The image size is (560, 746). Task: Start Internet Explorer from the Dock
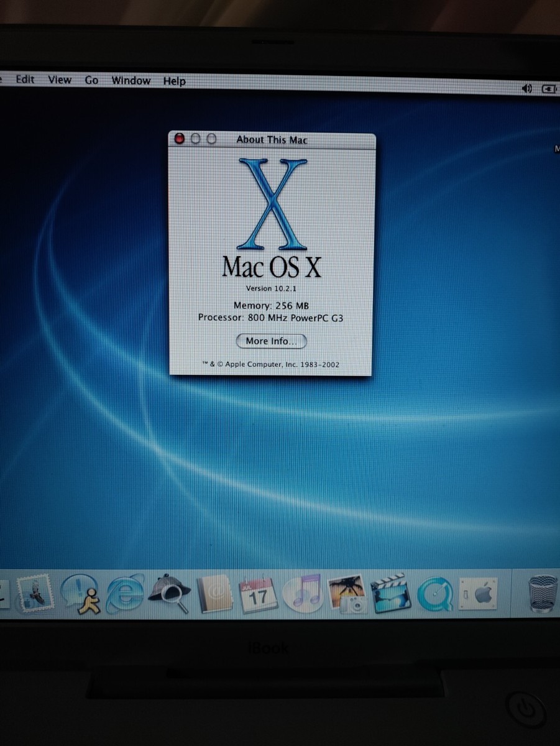click(124, 596)
